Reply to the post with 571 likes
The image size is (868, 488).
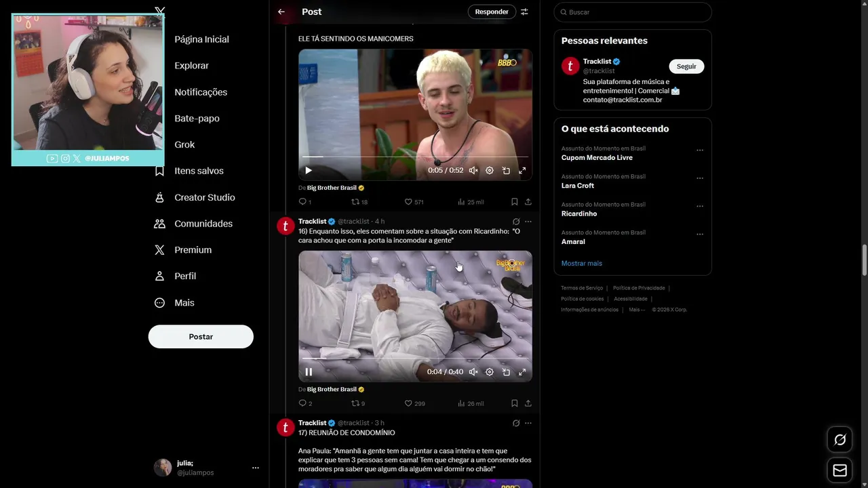305,202
